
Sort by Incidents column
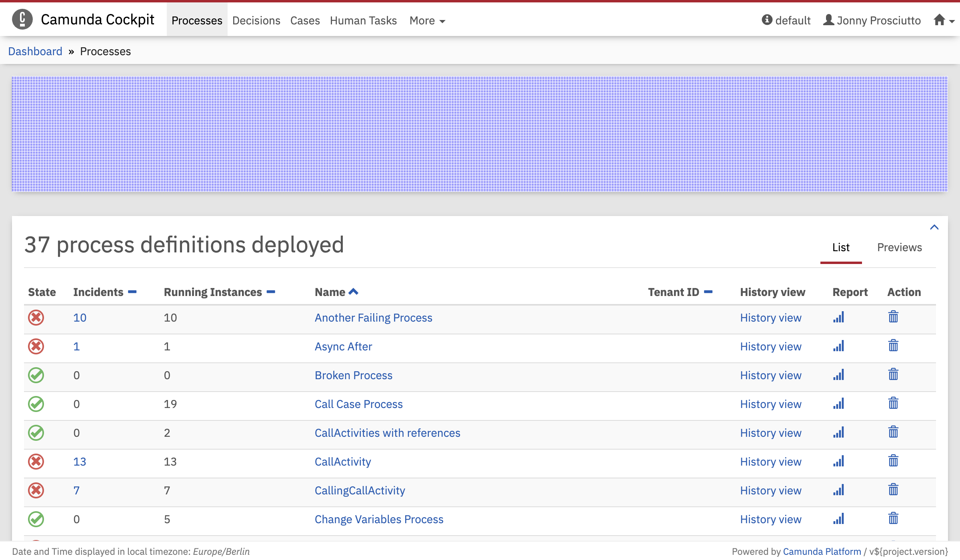coord(105,292)
